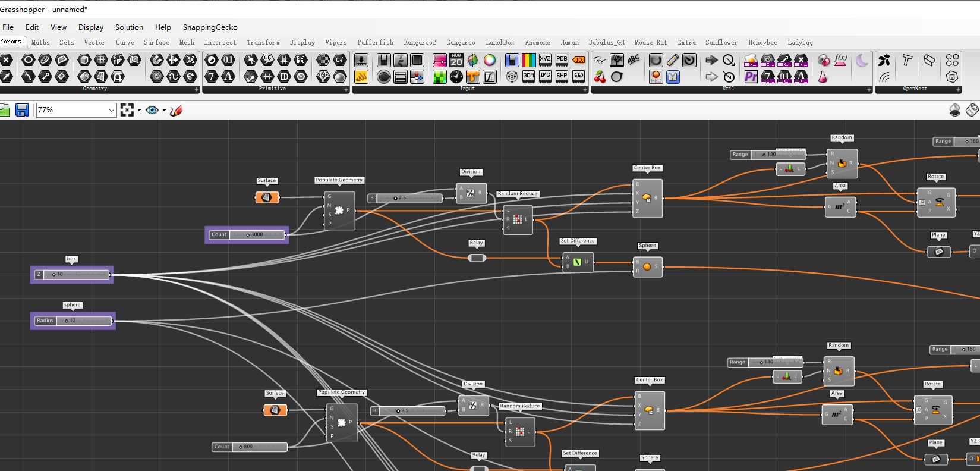Pick the Box parameter icon in Geometry
Image resolution: width=980 pixels, height=471 pixels.
pos(84,59)
